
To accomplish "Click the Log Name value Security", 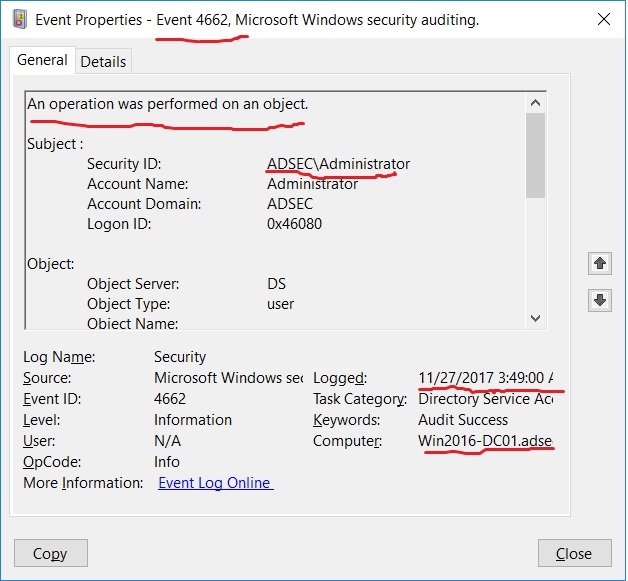I will click(x=180, y=357).
